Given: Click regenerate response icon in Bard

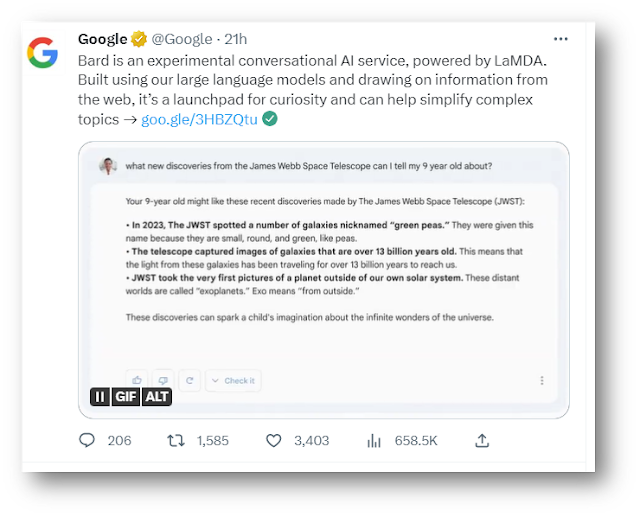Looking at the screenshot, I should click(x=189, y=380).
